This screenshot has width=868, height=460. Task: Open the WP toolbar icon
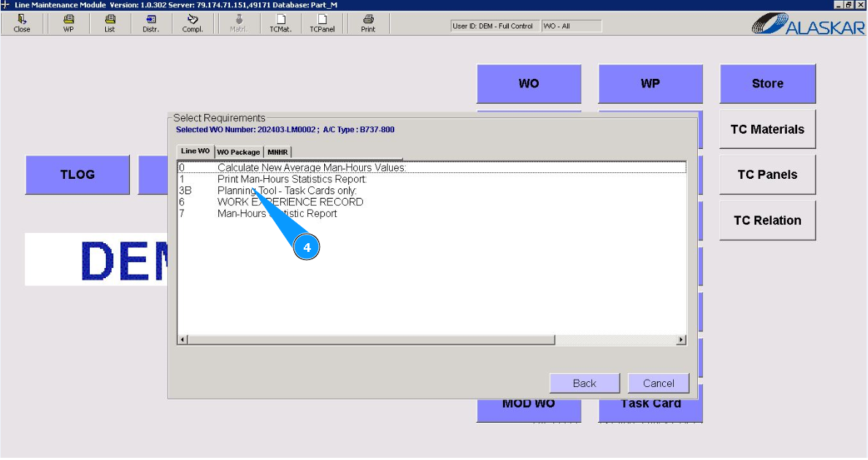coord(68,24)
